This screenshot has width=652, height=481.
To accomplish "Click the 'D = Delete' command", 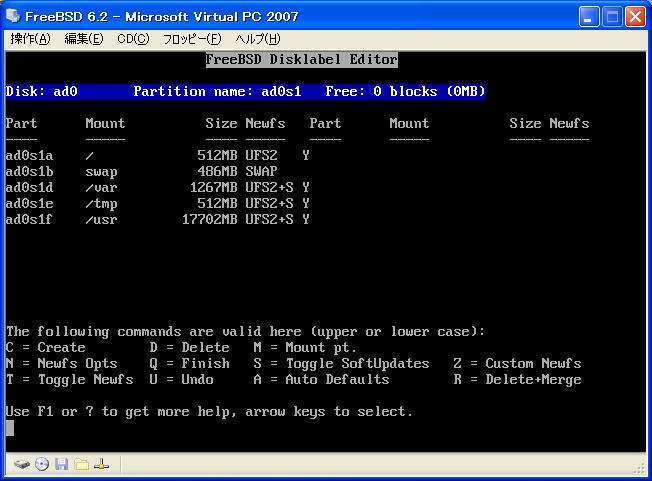I will tap(190, 347).
